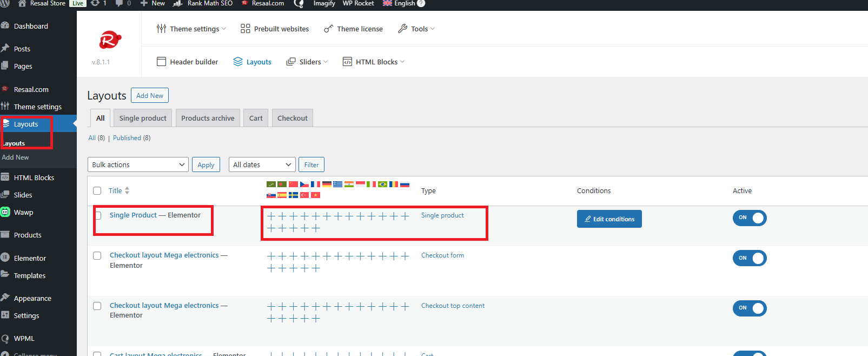868x356 pixels.
Task: Turn off the Checkout form layout's Active switch
Action: tap(750, 258)
